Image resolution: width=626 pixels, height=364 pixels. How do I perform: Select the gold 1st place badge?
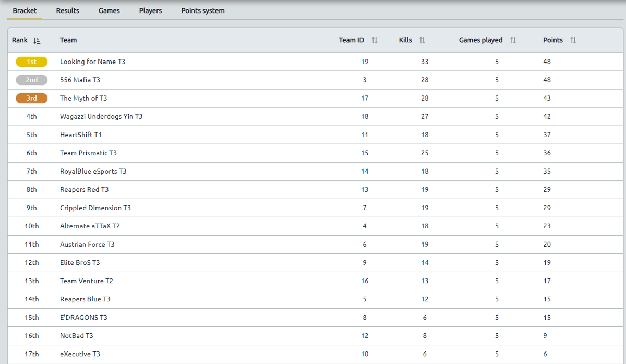(32, 62)
